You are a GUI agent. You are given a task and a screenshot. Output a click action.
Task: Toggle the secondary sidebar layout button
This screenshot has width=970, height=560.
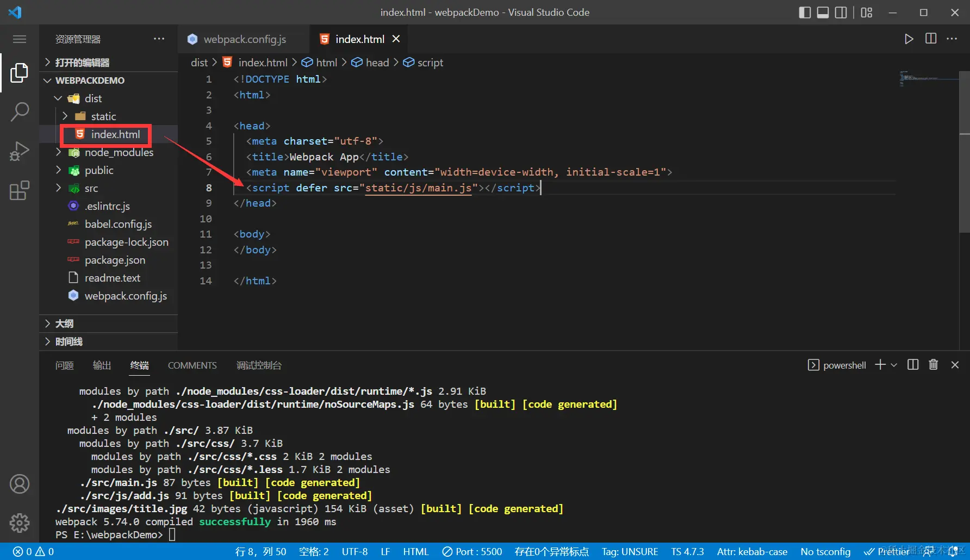coord(841,13)
